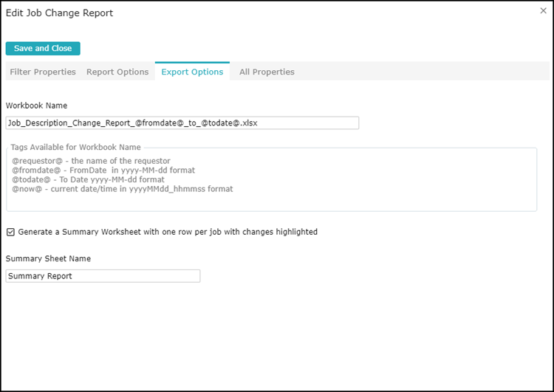Click the @todate@ tag description line
The width and height of the screenshot is (554, 392).
point(89,179)
